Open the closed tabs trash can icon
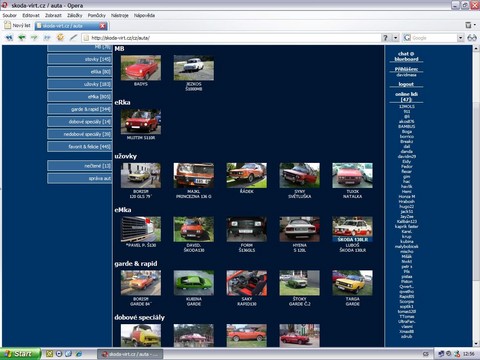This screenshot has width=480, height=360. pos(468,25)
